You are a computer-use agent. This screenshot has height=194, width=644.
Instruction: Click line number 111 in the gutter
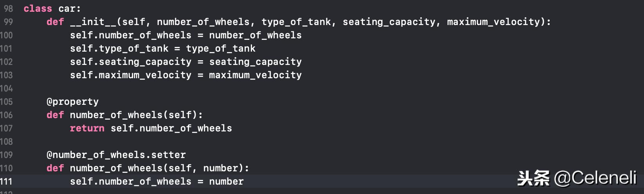(x=6, y=181)
